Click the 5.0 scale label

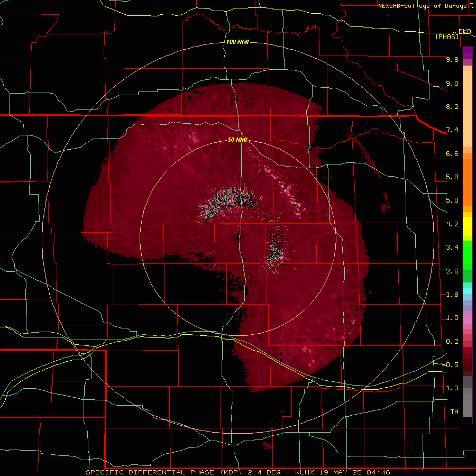tap(452, 200)
